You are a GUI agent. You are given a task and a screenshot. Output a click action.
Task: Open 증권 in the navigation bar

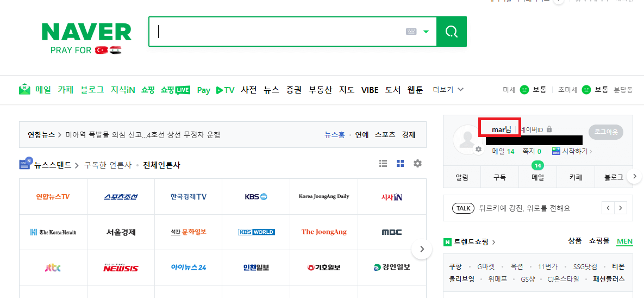[294, 90]
